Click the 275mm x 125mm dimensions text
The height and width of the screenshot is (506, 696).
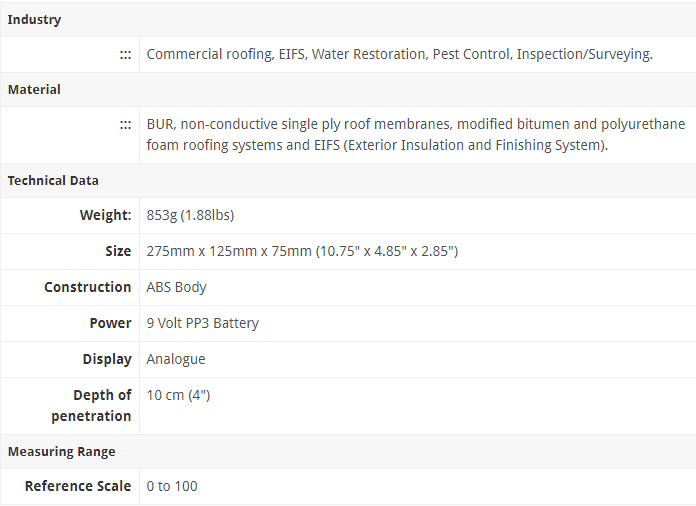(x=302, y=251)
